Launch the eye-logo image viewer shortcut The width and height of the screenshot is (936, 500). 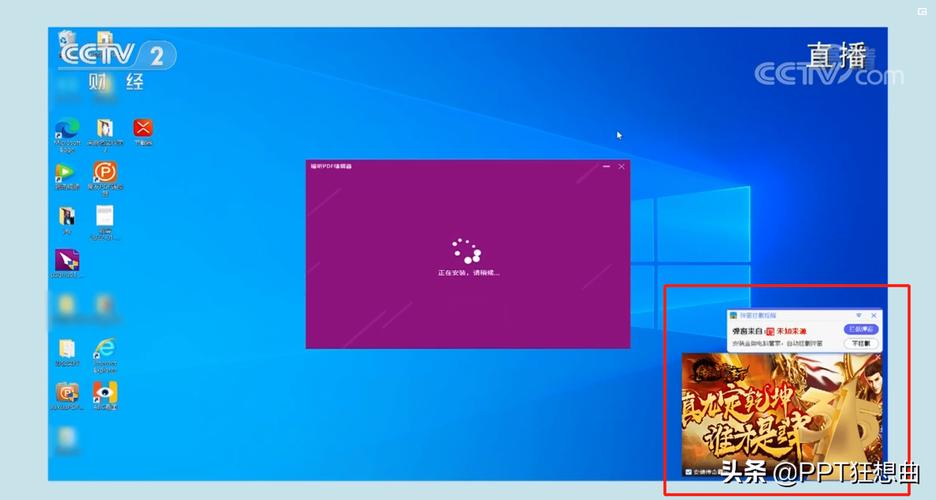105,395
